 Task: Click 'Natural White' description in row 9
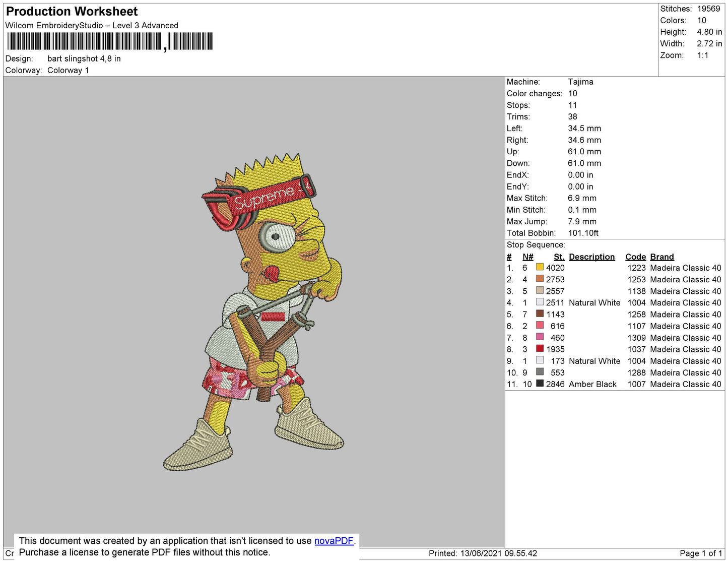[x=594, y=361]
